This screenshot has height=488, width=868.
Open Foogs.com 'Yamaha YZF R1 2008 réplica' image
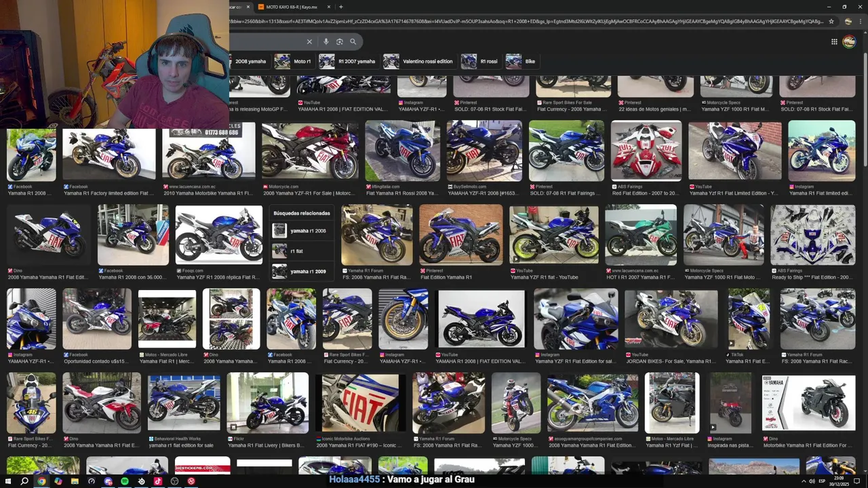(x=218, y=235)
